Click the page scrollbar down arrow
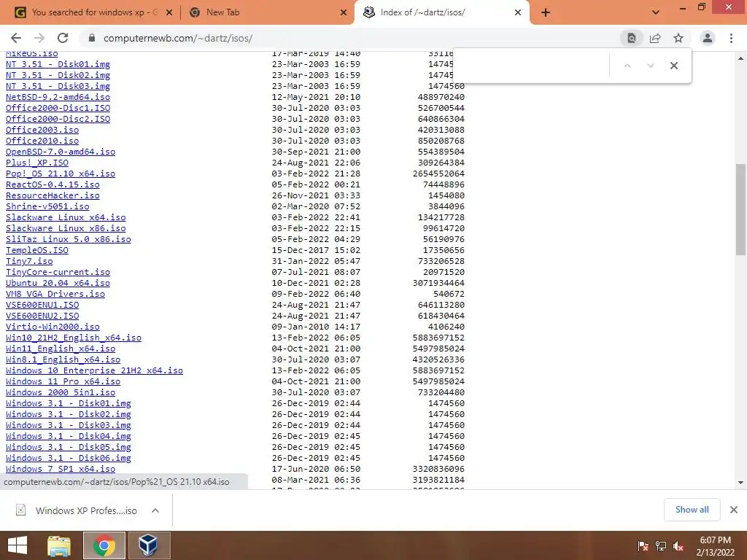 click(x=741, y=483)
